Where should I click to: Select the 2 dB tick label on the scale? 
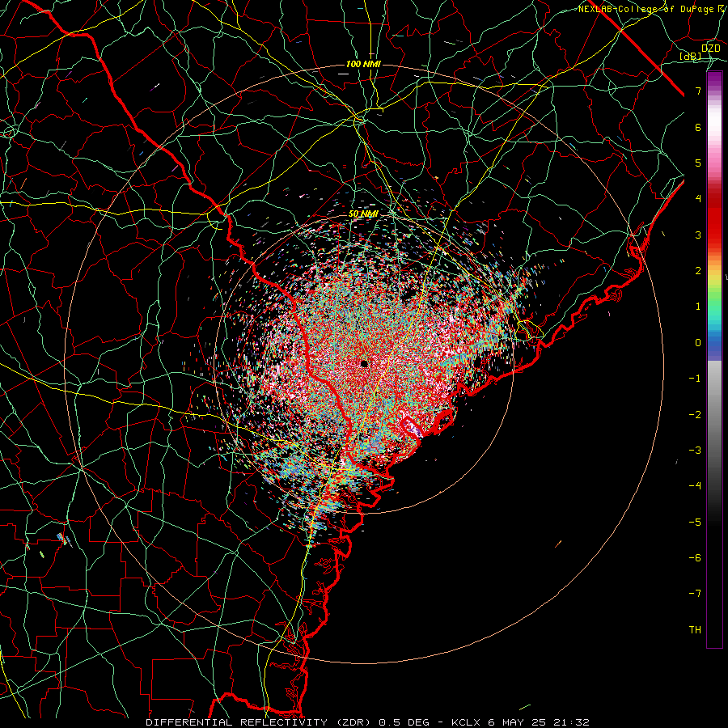pyautogui.click(x=698, y=271)
